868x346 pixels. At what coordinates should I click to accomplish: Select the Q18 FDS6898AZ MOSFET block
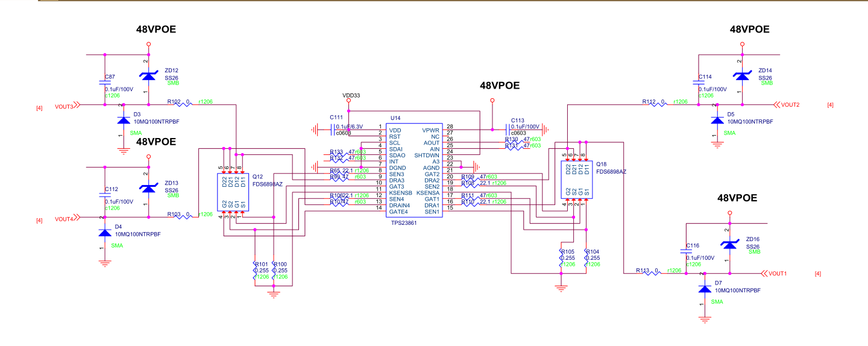coord(576,181)
